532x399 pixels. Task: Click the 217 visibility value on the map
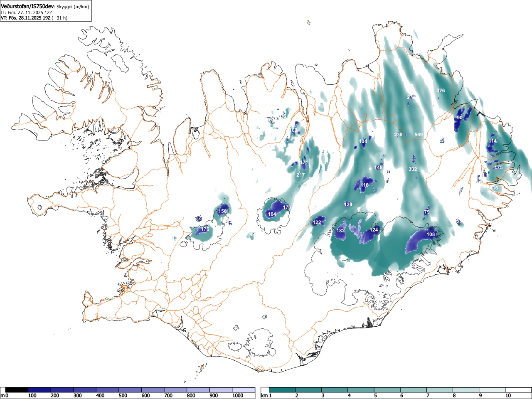point(300,175)
